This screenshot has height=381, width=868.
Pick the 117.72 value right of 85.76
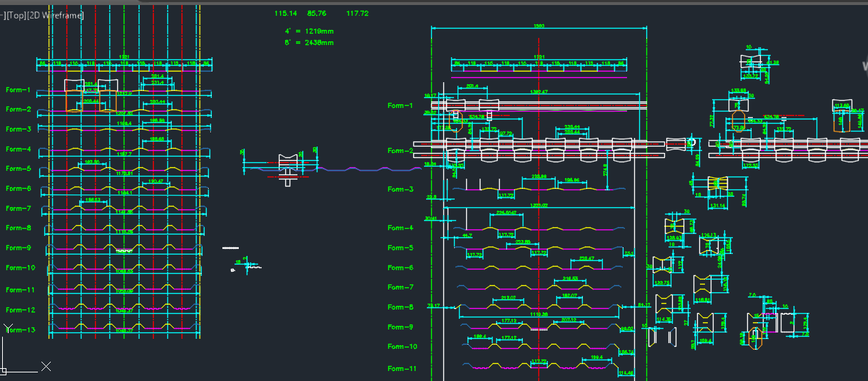click(357, 14)
